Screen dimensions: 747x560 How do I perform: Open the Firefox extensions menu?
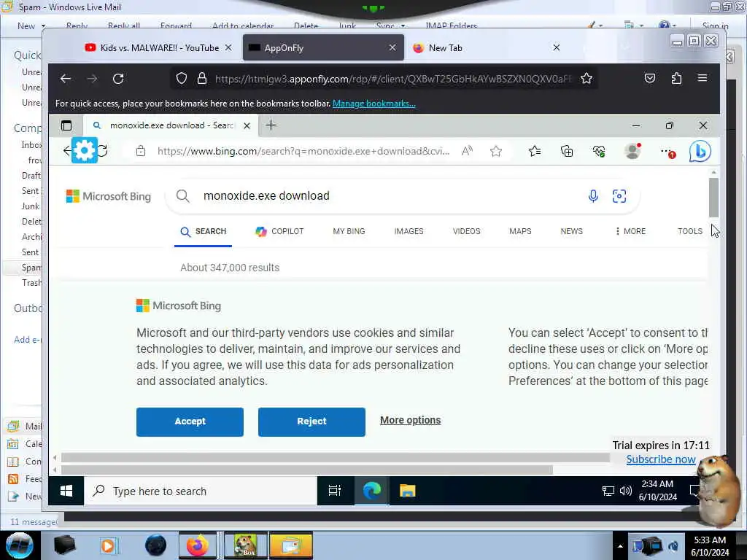[676, 78]
